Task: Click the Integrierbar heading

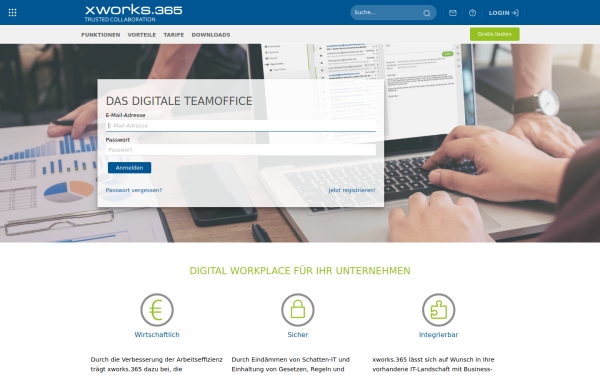Action: click(439, 335)
